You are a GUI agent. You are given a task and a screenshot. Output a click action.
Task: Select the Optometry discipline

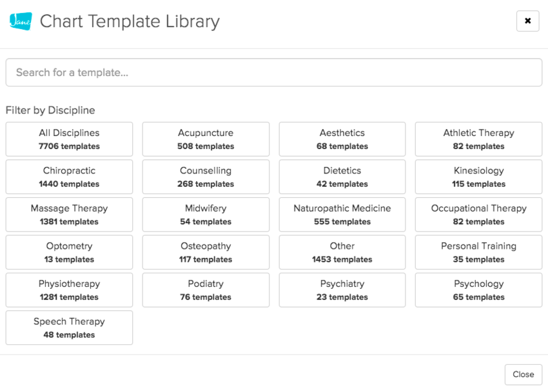point(69,252)
